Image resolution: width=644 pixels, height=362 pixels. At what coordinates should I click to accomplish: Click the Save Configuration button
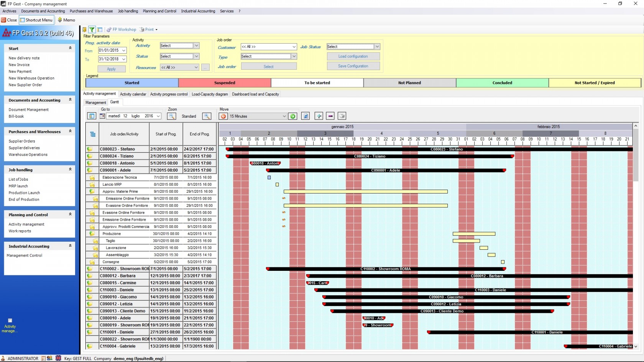pyautogui.click(x=353, y=66)
